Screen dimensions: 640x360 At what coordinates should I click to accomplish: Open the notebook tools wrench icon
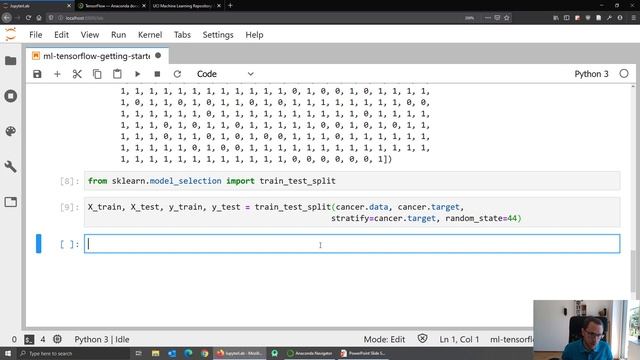11,166
